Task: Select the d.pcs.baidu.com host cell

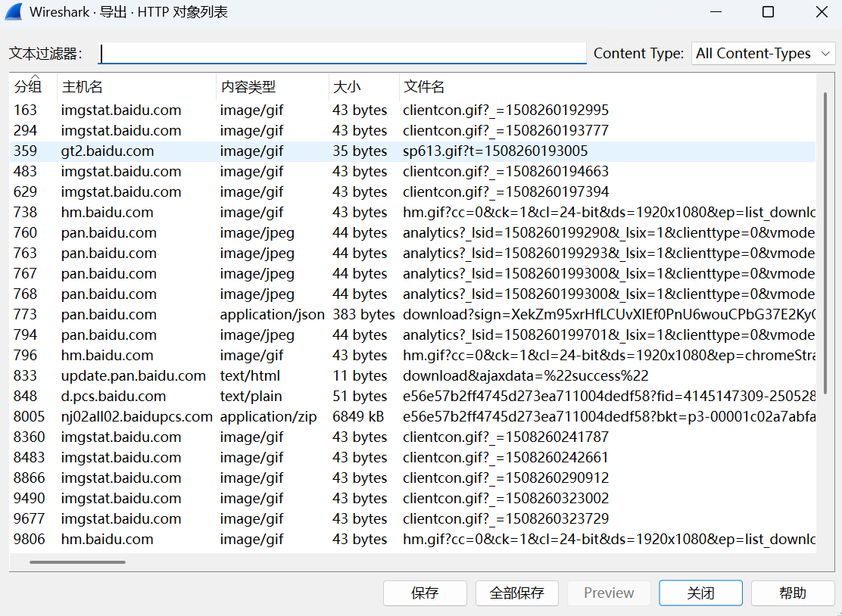Action: coord(114,397)
